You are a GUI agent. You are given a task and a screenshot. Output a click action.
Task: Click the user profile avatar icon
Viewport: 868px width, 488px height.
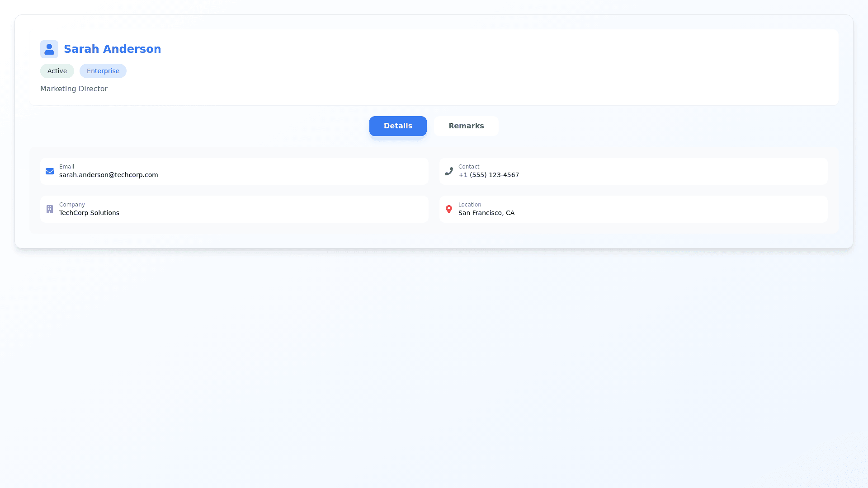49,49
